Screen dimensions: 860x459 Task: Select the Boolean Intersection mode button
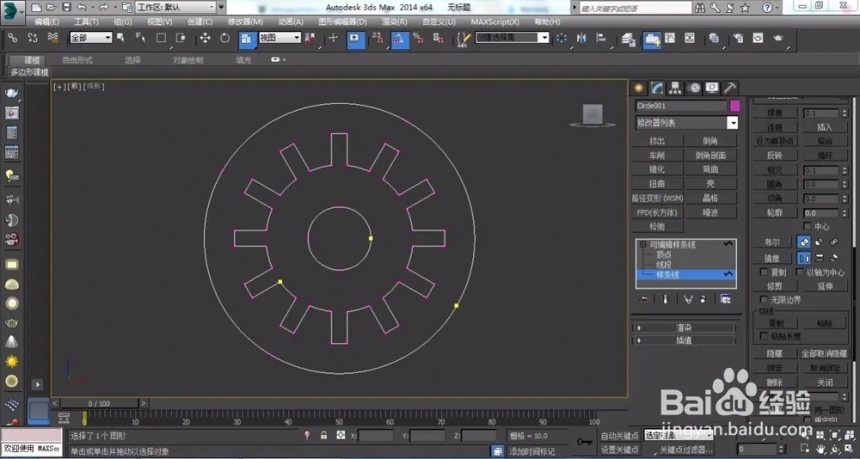834,242
